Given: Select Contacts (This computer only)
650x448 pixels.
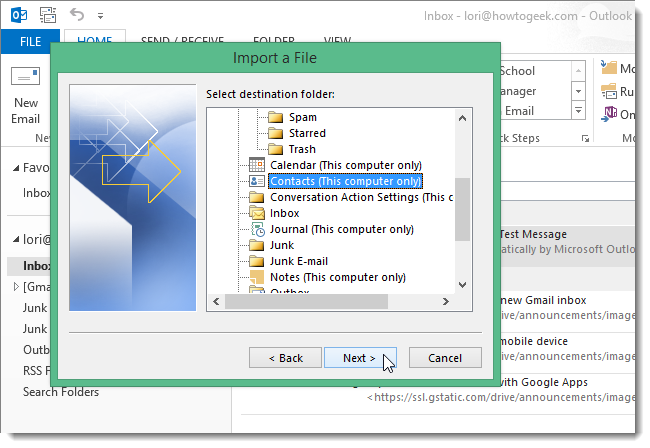Looking at the screenshot, I should pyautogui.click(x=346, y=181).
